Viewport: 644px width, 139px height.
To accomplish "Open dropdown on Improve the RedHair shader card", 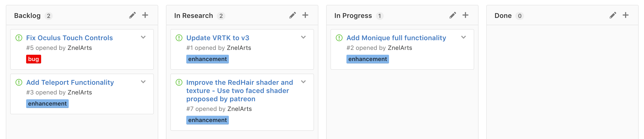I will point(303,82).
